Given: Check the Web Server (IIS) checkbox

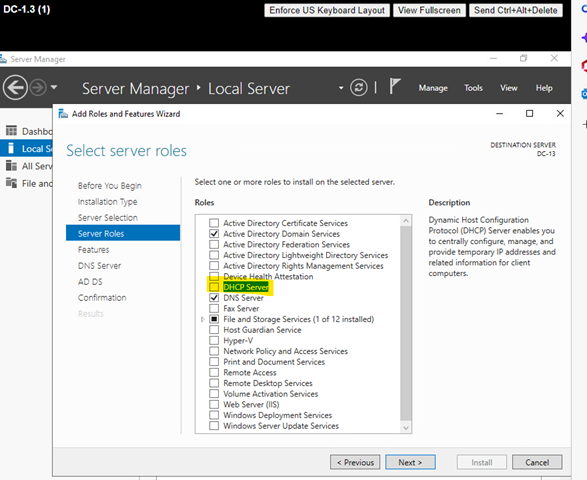Looking at the screenshot, I should [x=214, y=404].
